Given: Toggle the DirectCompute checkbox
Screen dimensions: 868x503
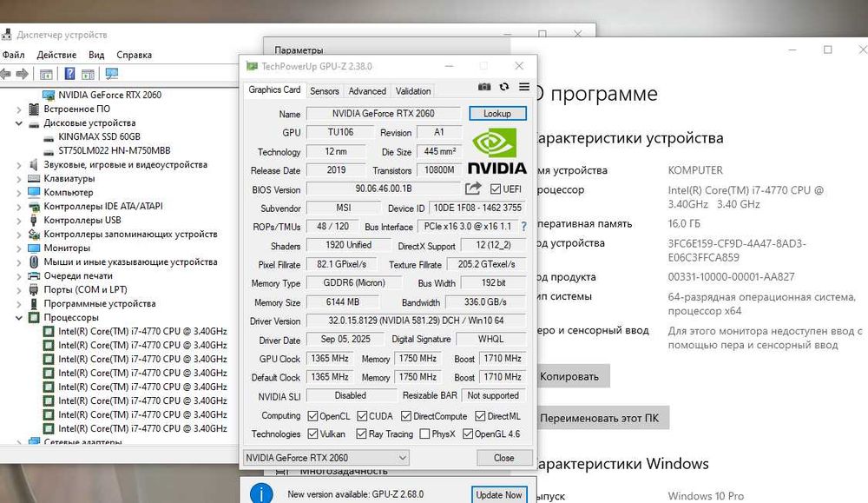Looking at the screenshot, I should click(406, 416).
